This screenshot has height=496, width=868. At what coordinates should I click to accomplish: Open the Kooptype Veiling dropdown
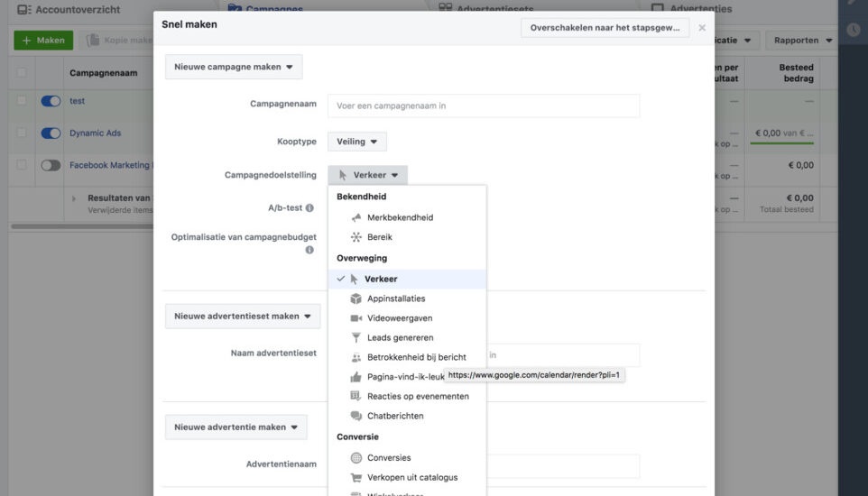pos(357,142)
